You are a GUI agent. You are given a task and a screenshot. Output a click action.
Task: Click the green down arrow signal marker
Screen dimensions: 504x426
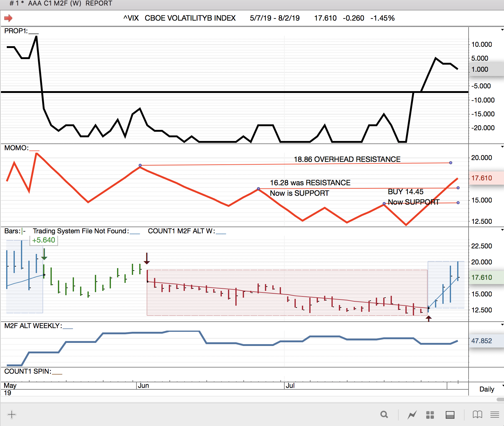[x=44, y=254]
